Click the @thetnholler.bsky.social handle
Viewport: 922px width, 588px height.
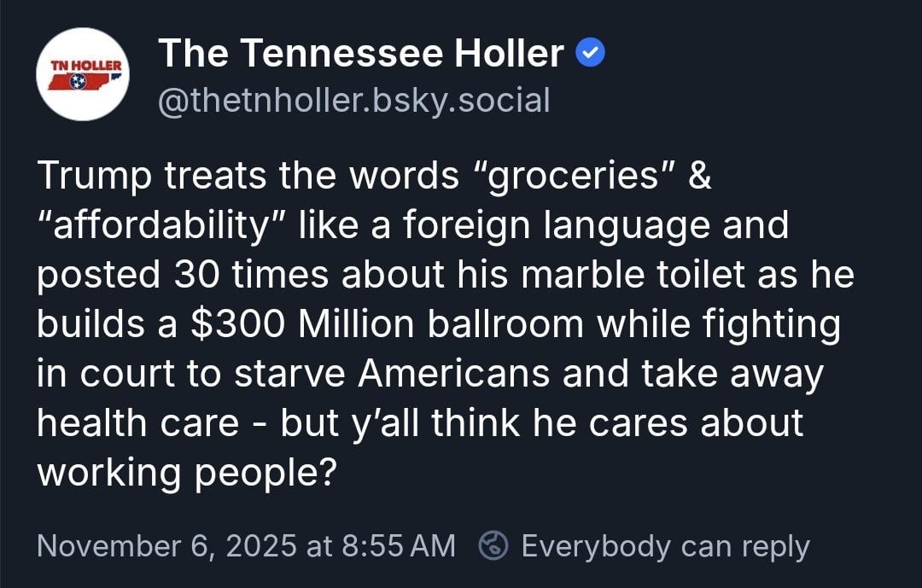(354, 101)
